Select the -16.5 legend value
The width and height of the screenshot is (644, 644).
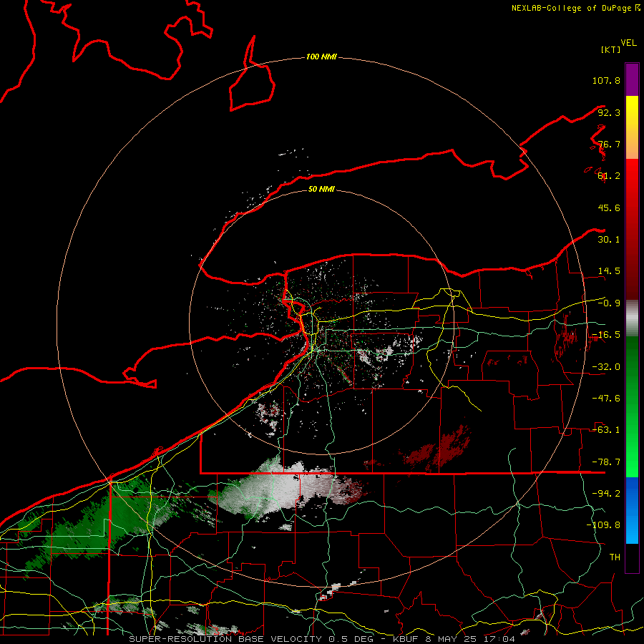coord(606,335)
